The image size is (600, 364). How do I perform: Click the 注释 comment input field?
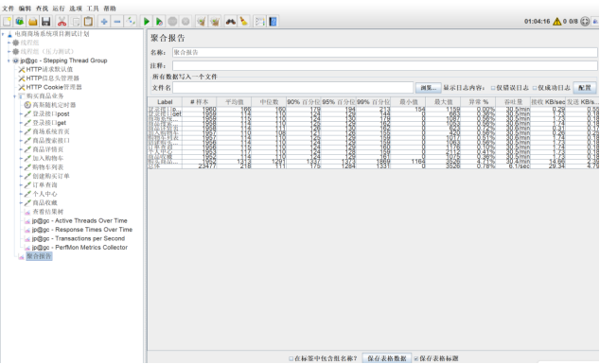384,66
